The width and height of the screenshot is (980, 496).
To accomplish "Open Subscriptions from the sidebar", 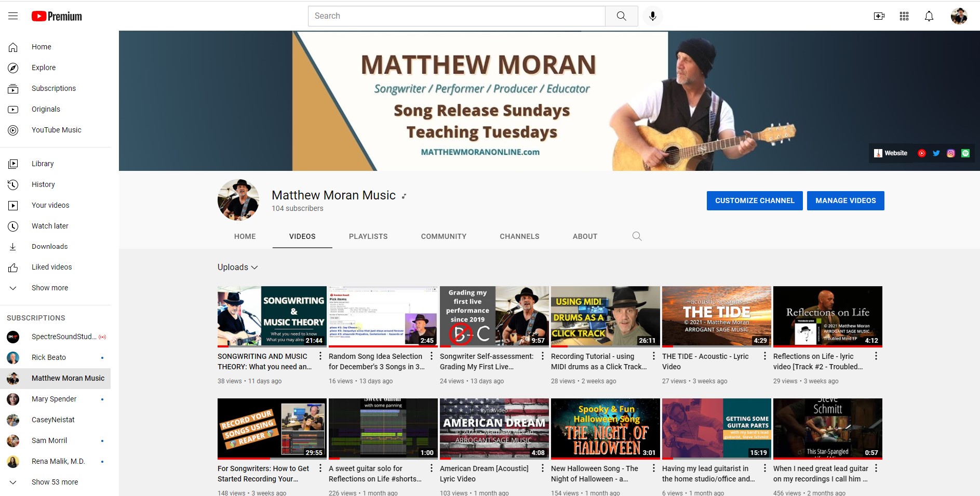I will pos(56,88).
